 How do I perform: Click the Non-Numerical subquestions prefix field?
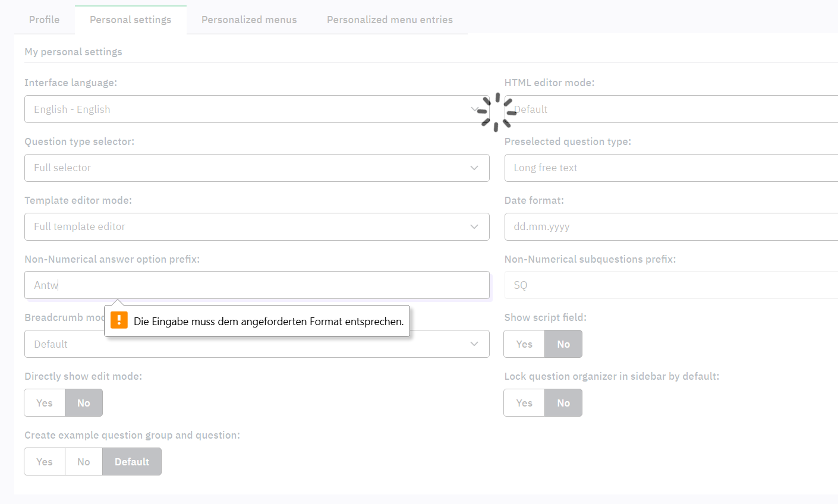click(672, 285)
